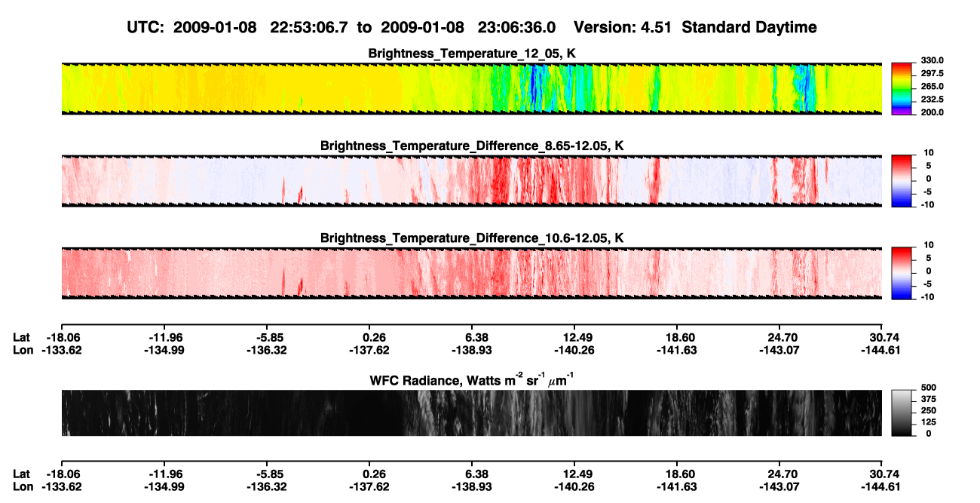Screen dimensions: 980x503
Task: Click the end time 23:06:36.0 in the title
Action: [x=517, y=27]
